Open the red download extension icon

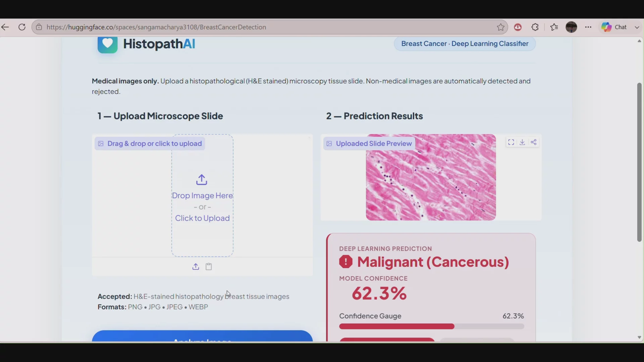(x=518, y=27)
